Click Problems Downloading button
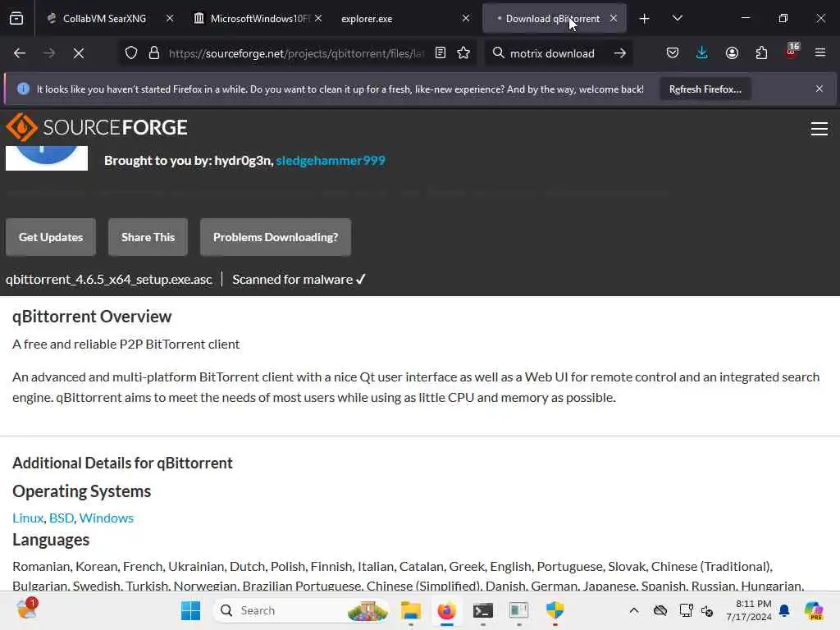This screenshot has height=630, width=840. 276,237
